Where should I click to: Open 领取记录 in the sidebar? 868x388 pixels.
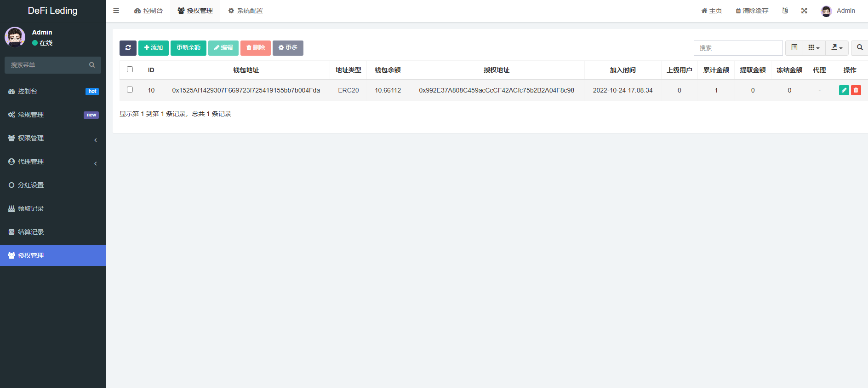53,208
